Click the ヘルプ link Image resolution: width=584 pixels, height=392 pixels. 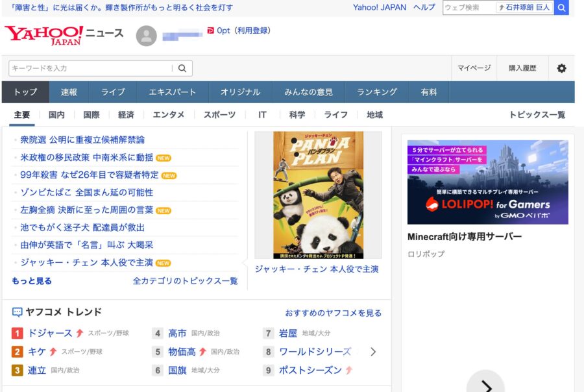click(425, 8)
